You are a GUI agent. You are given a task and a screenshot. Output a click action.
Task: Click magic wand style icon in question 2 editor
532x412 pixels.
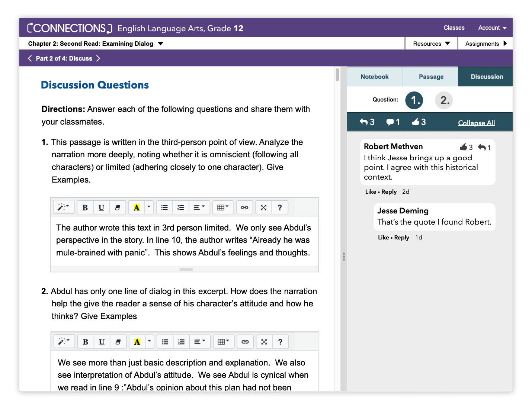point(64,341)
